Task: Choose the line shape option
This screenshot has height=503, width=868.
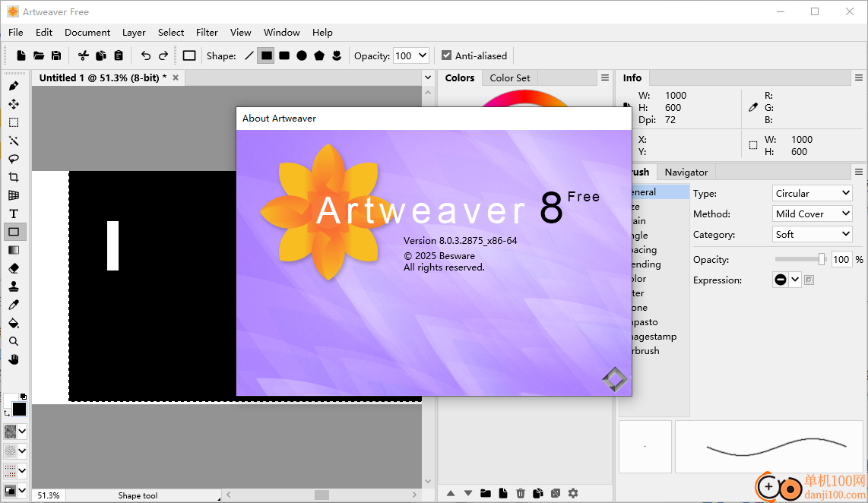Action: 249,55
